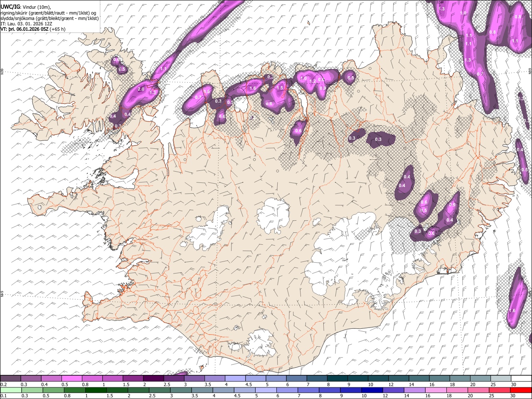Click the "1.6" value on the north coast
The width and height of the screenshot is (532, 399).
coord(253,89)
